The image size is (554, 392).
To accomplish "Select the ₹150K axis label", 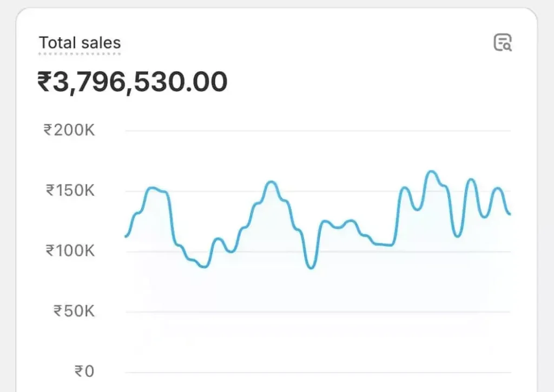I will click(x=70, y=191).
